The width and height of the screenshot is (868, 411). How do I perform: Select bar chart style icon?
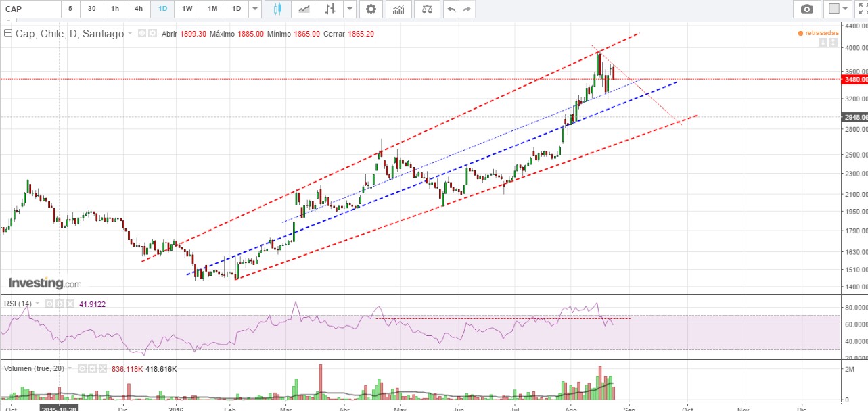coord(329,9)
